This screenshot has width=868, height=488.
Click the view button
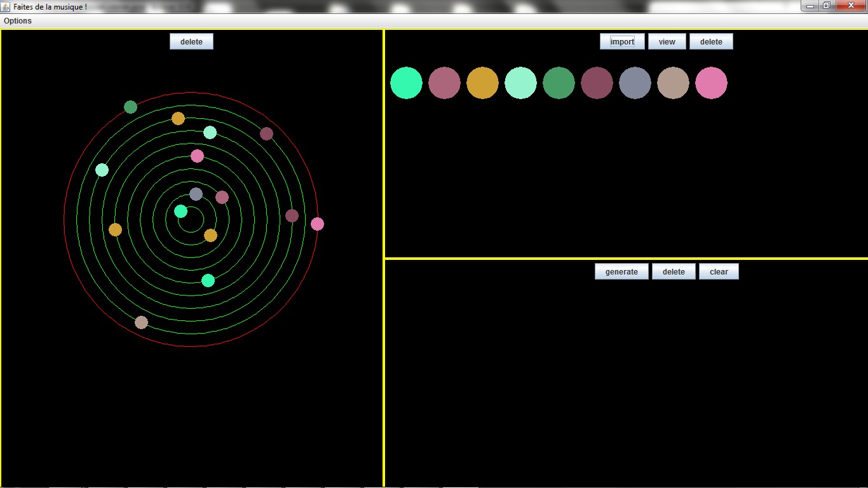[x=667, y=42]
